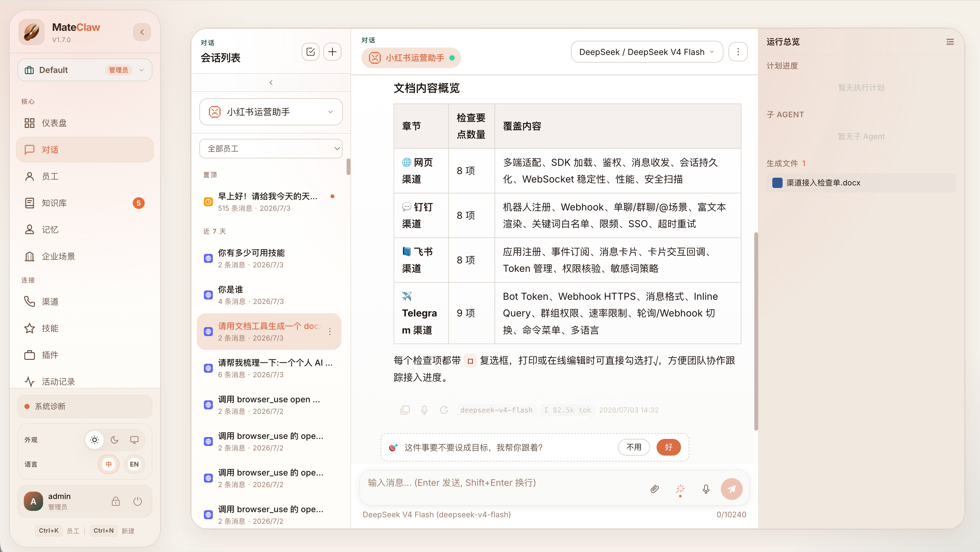The image size is (980, 552).
Task: Click the knowledge base badge showing 5
Action: click(x=139, y=203)
